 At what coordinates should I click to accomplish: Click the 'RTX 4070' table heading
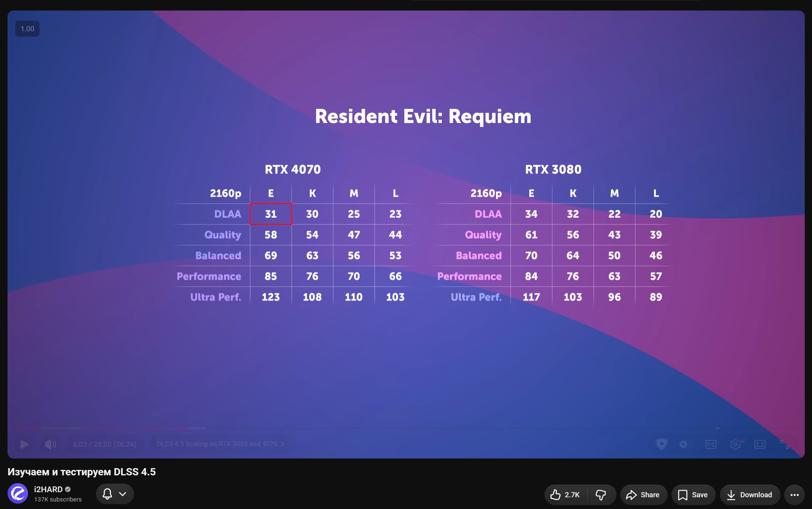pyautogui.click(x=293, y=169)
